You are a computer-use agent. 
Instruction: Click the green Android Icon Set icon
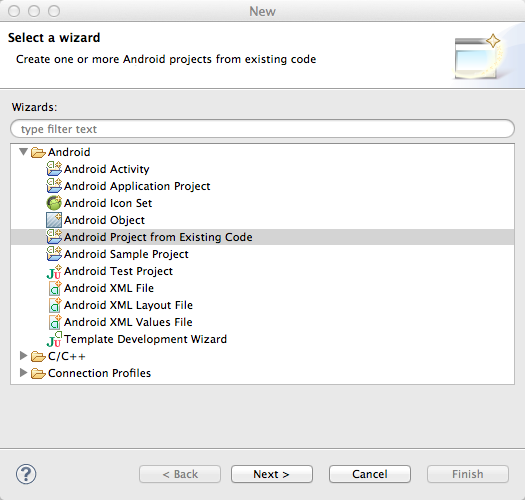pyautogui.click(x=54, y=203)
